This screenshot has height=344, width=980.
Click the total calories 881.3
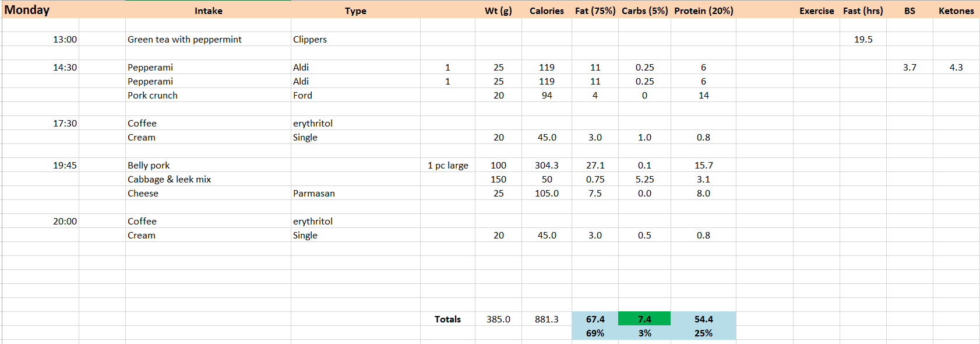[x=547, y=319]
